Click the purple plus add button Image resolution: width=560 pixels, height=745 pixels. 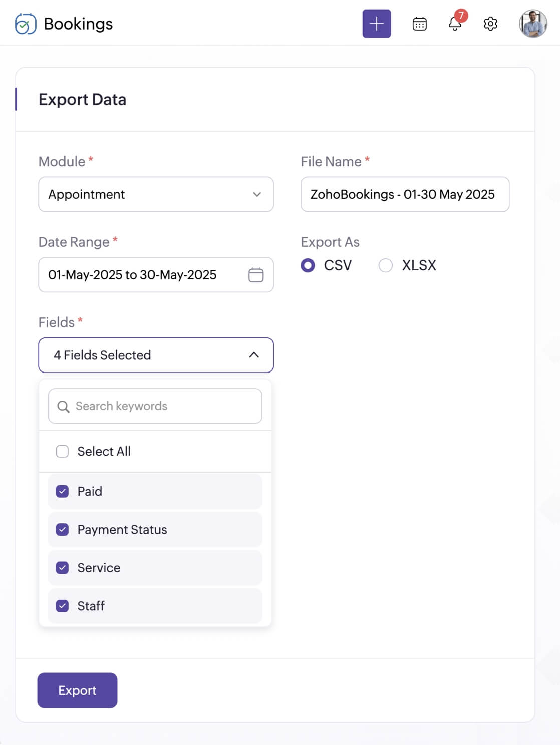tap(376, 24)
